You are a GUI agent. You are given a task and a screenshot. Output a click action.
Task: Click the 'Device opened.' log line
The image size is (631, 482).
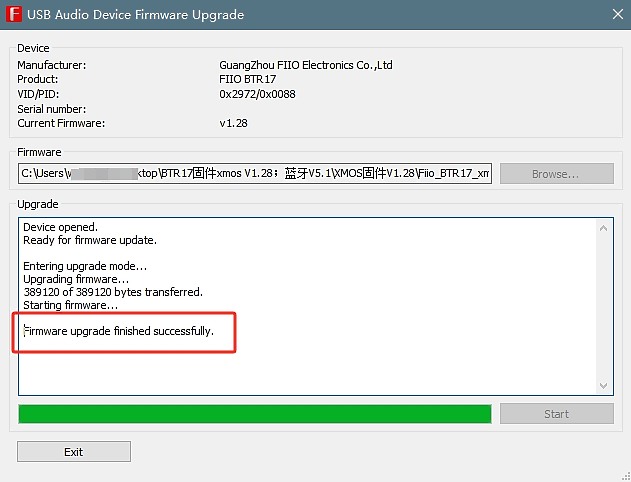tap(60, 227)
